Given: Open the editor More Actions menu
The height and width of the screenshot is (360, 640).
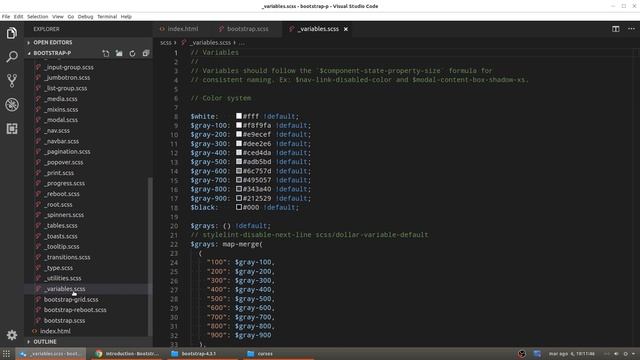Looking at the screenshot, I should (x=631, y=29).
